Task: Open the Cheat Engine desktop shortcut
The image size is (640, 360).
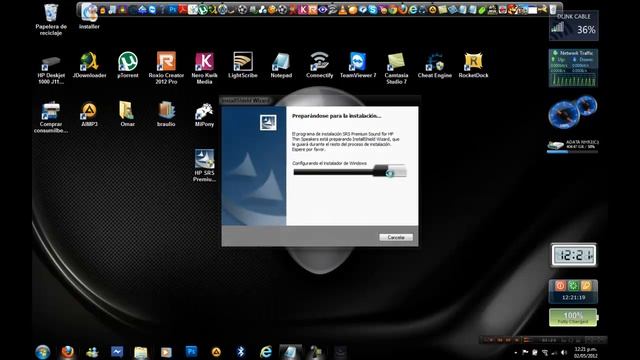Action: point(435,65)
